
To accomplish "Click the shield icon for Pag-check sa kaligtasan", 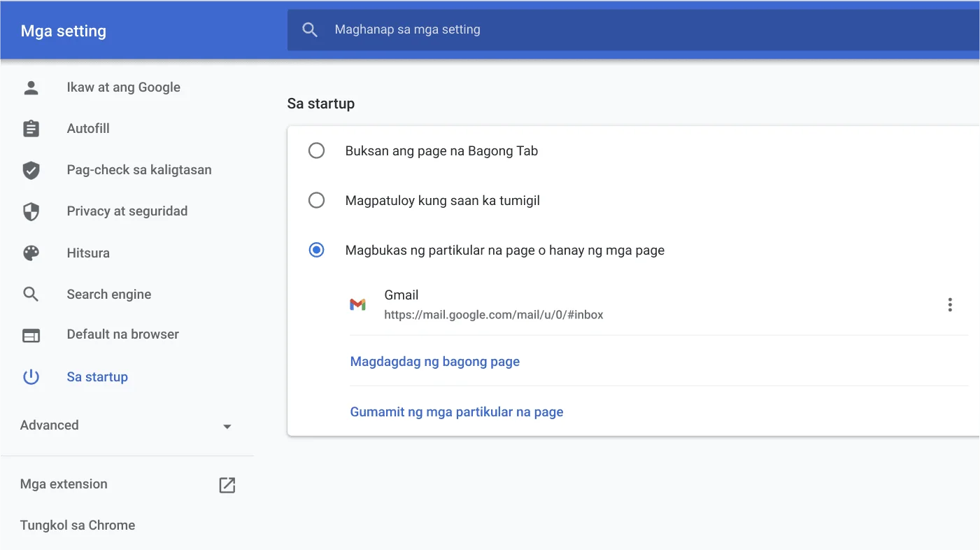I will (31, 169).
